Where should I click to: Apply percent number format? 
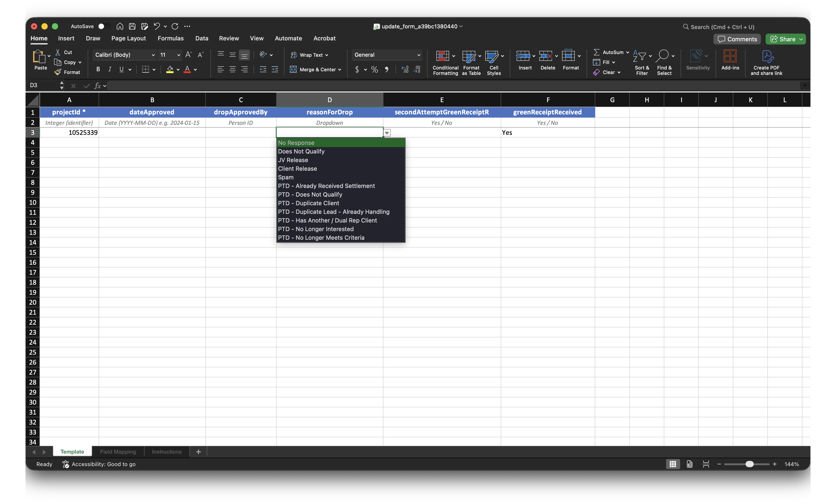click(x=374, y=69)
